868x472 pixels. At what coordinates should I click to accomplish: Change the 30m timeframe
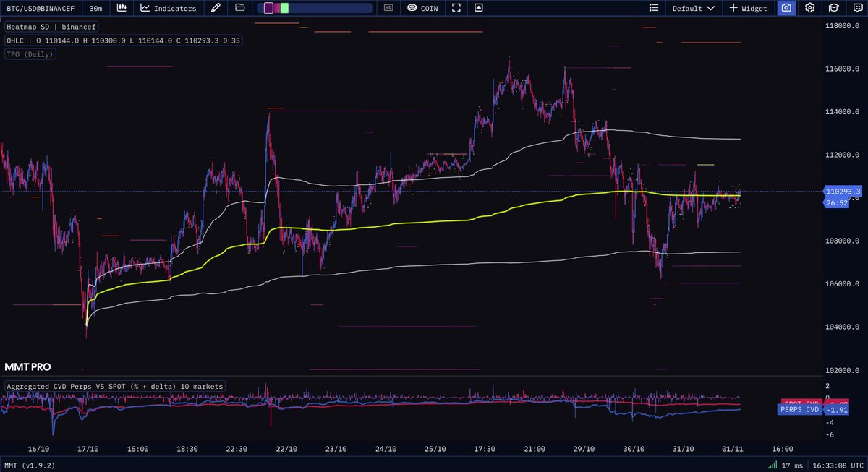(95, 8)
